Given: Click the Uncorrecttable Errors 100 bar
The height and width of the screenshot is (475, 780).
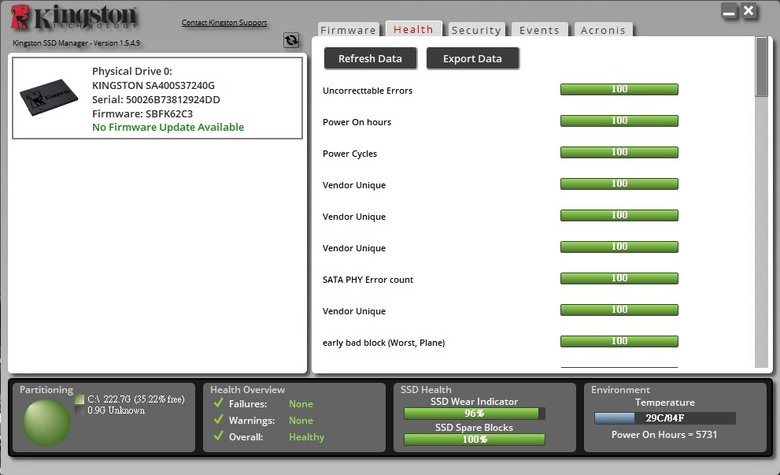Looking at the screenshot, I should [619, 89].
